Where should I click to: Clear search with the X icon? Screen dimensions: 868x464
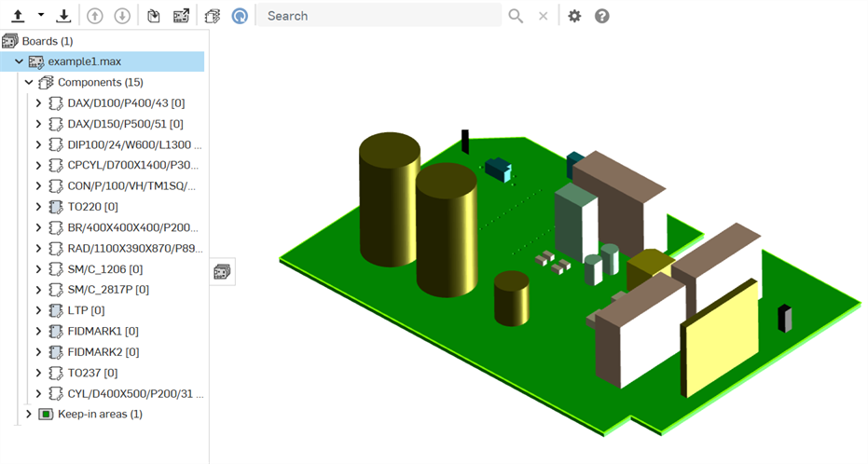(543, 16)
